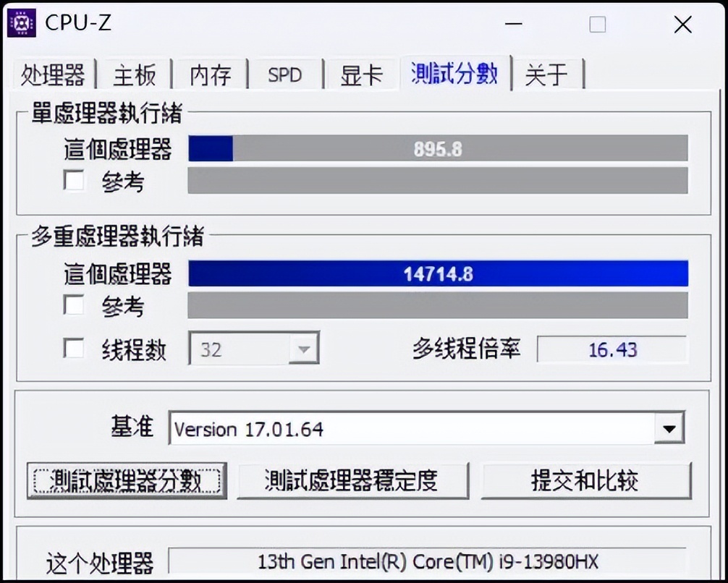View the SPD tab
The height and width of the screenshot is (583, 728).
pos(286,75)
